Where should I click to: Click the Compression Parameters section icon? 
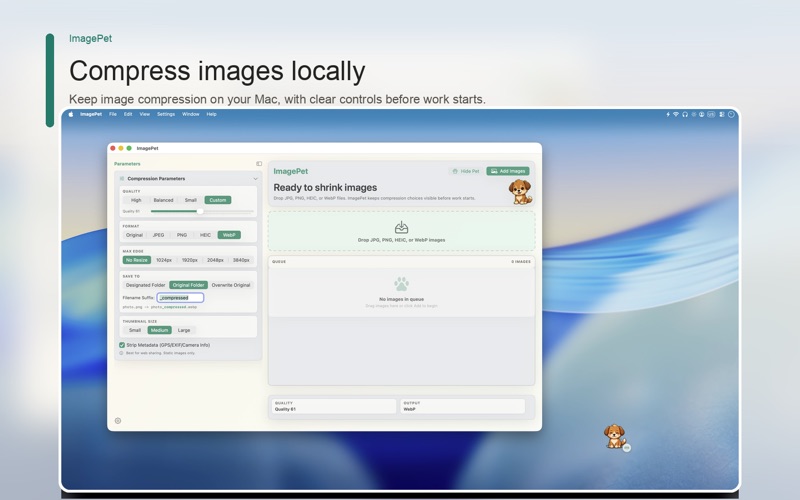coord(122,179)
